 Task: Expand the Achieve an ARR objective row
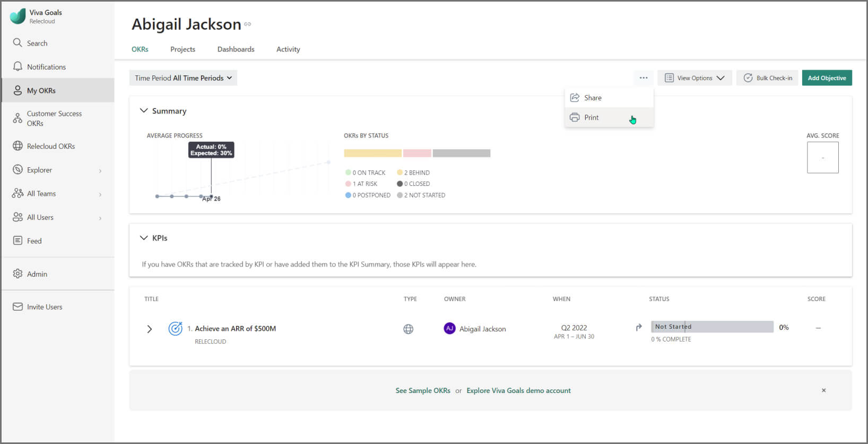click(x=150, y=329)
